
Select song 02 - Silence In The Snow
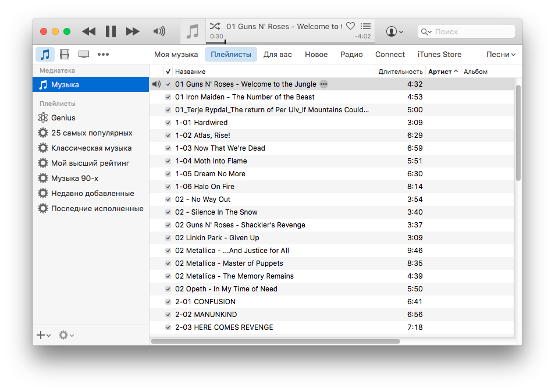[x=332, y=212]
